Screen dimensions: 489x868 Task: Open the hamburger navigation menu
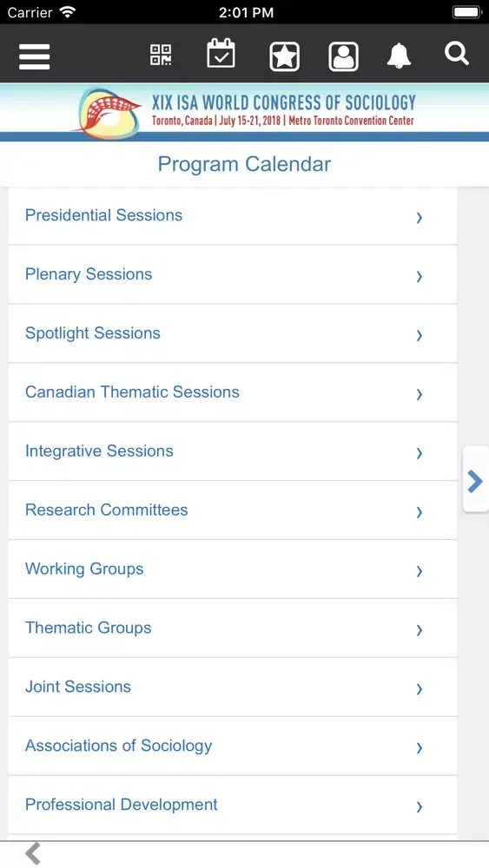pos(35,56)
